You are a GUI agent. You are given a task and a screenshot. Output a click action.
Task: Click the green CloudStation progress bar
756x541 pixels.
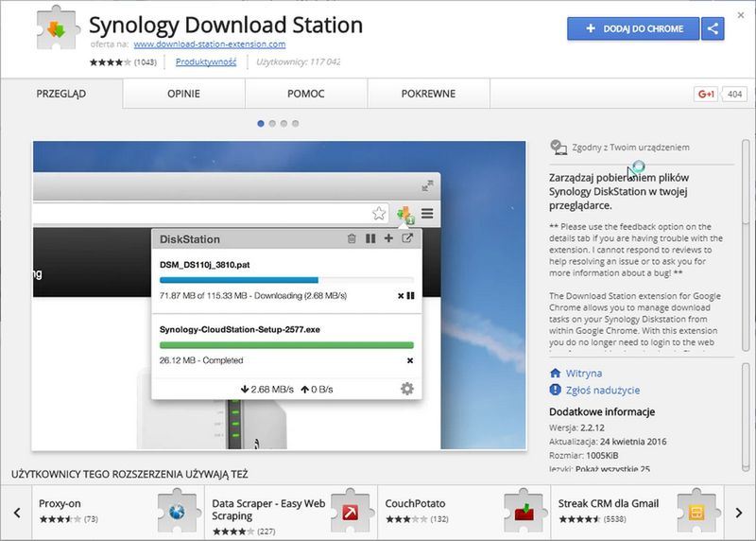click(286, 345)
